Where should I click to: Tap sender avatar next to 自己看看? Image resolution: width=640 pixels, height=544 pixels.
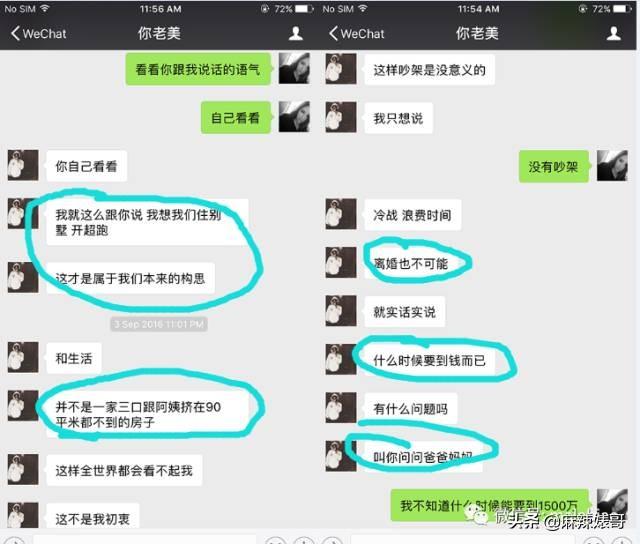point(294,117)
